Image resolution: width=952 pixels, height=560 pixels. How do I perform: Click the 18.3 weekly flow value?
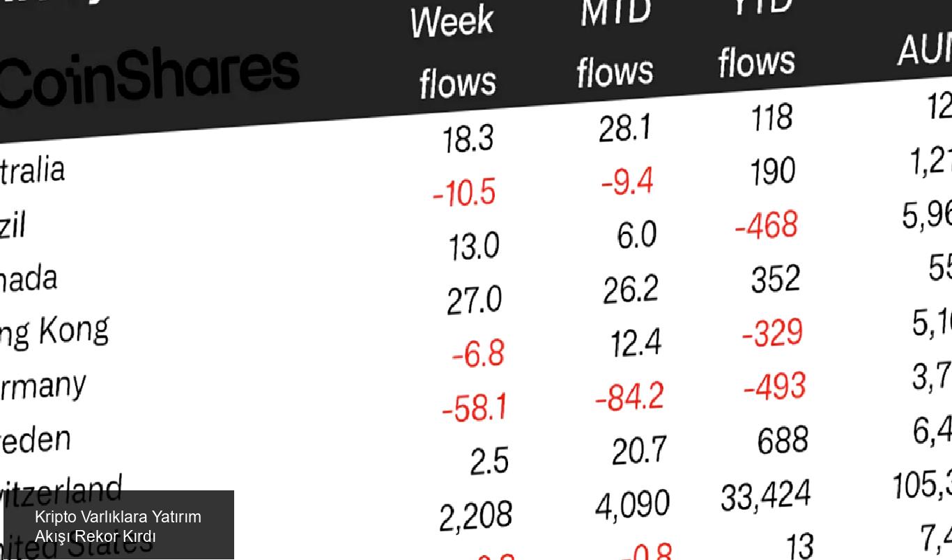click(468, 138)
